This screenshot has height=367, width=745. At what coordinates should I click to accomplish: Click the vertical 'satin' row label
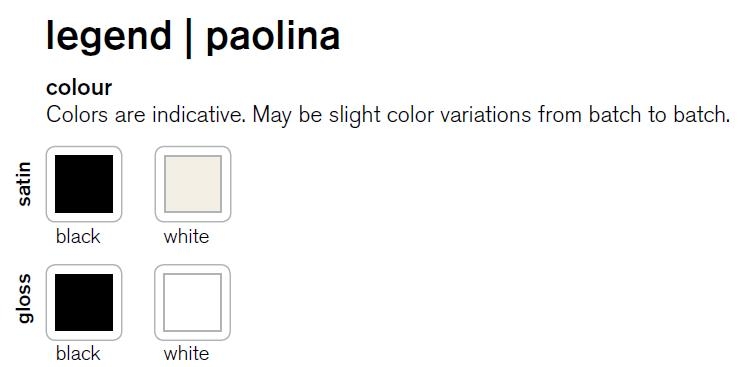pos(24,184)
